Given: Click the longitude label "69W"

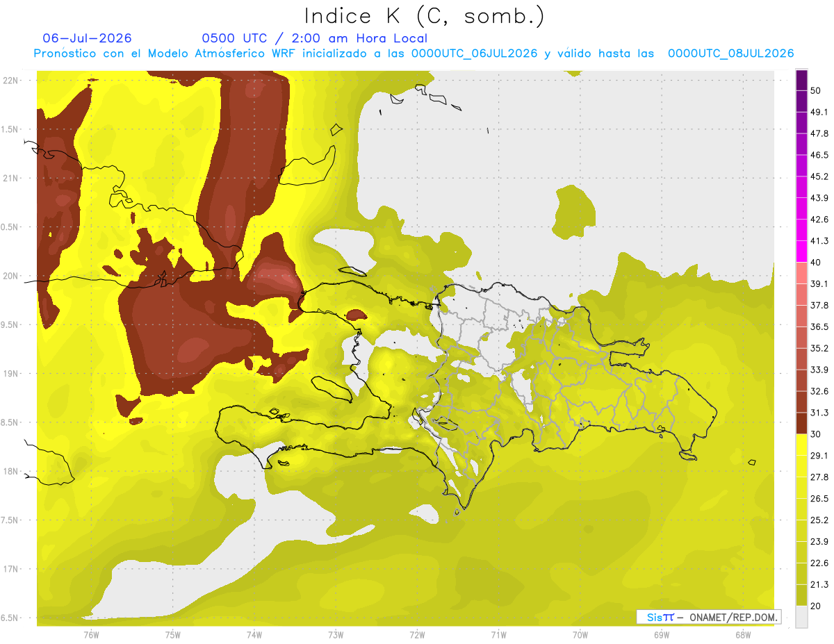Looking at the screenshot, I should point(661,635).
